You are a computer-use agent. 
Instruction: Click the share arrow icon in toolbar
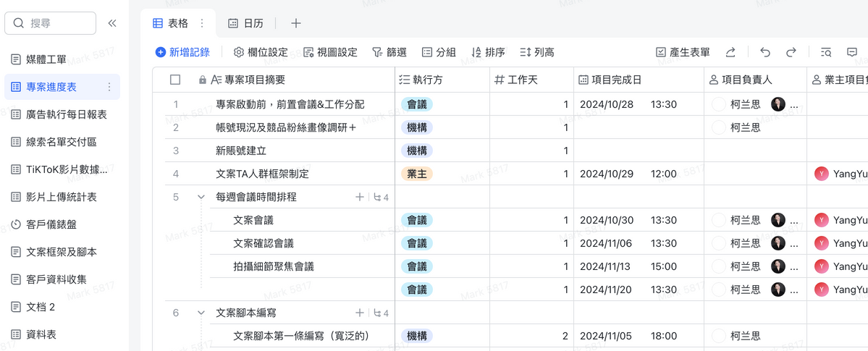[731, 52]
